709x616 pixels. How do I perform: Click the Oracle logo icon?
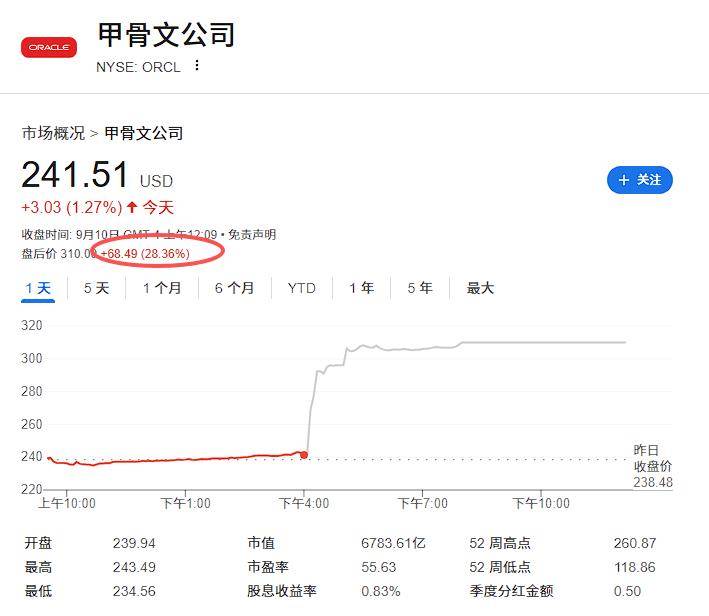(x=49, y=47)
